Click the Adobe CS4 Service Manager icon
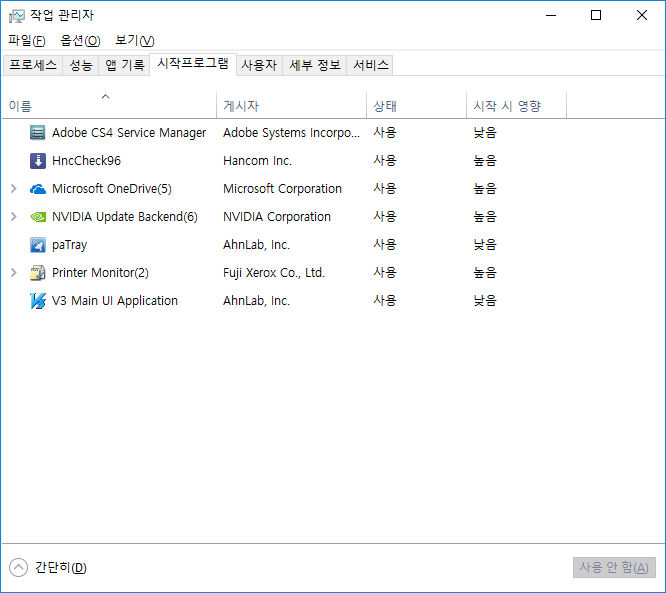The width and height of the screenshot is (666, 593). pyautogui.click(x=37, y=133)
